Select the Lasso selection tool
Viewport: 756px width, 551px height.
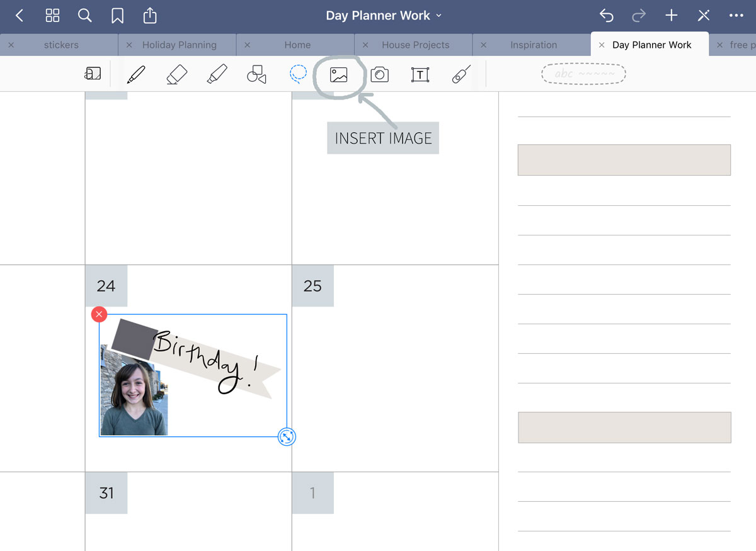(x=298, y=75)
